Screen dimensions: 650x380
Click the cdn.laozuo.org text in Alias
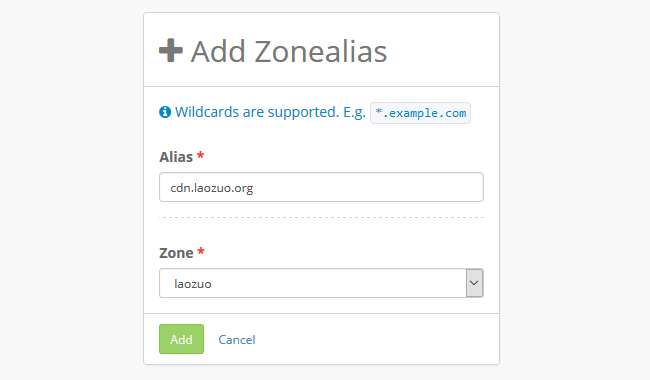(x=212, y=188)
